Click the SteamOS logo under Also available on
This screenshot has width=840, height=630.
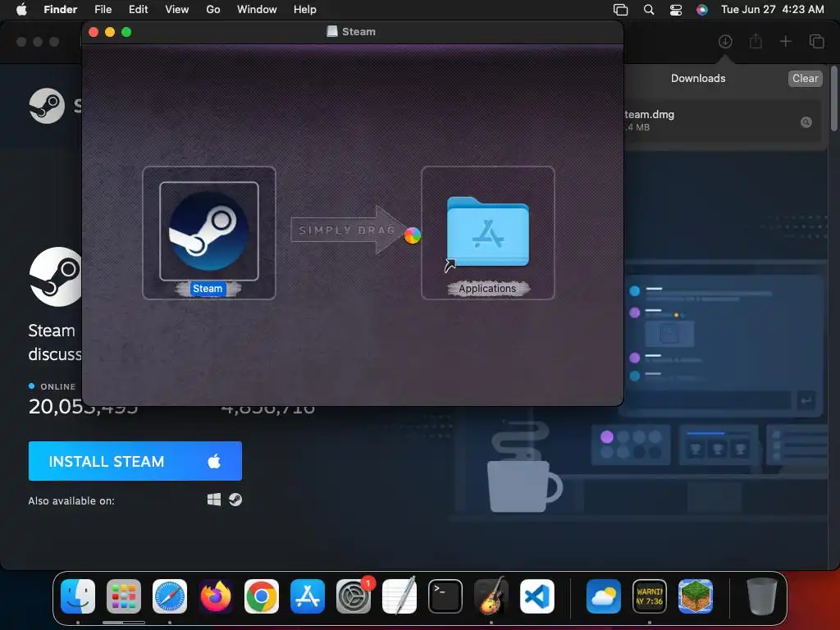tap(235, 500)
